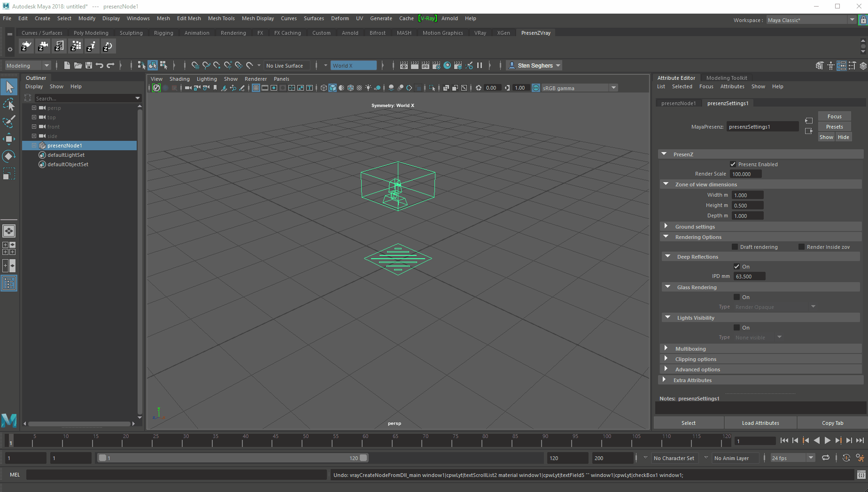This screenshot has height=492, width=868.
Task: Choose the Lasso select tool
Action: [9, 104]
